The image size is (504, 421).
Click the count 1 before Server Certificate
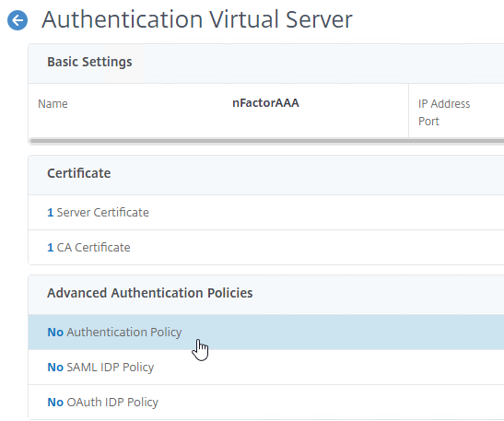coord(50,213)
